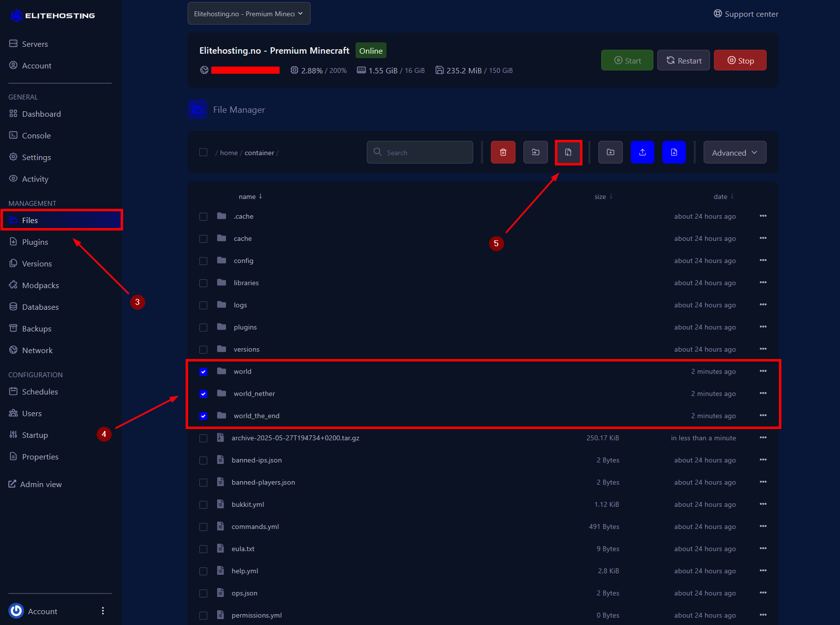Toggle the select-all checkbox in the toolbar
Image resolution: width=840 pixels, height=625 pixels.
[203, 152]
